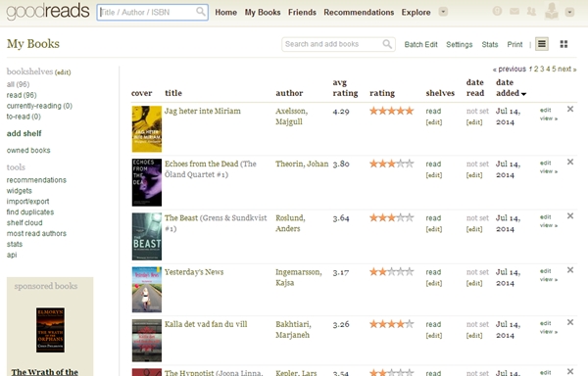
Task: Click sponsored book cover thumbnail
Action: tap(50, 330)
